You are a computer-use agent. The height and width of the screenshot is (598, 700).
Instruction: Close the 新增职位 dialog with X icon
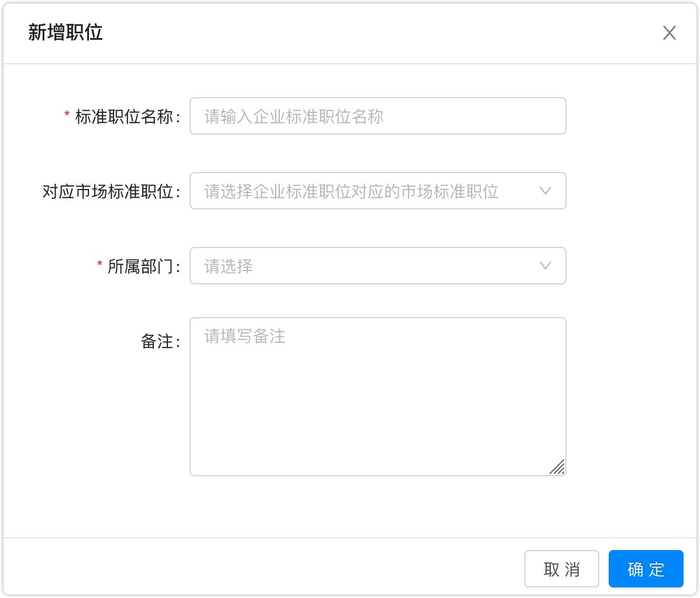[x=669, y=33]
